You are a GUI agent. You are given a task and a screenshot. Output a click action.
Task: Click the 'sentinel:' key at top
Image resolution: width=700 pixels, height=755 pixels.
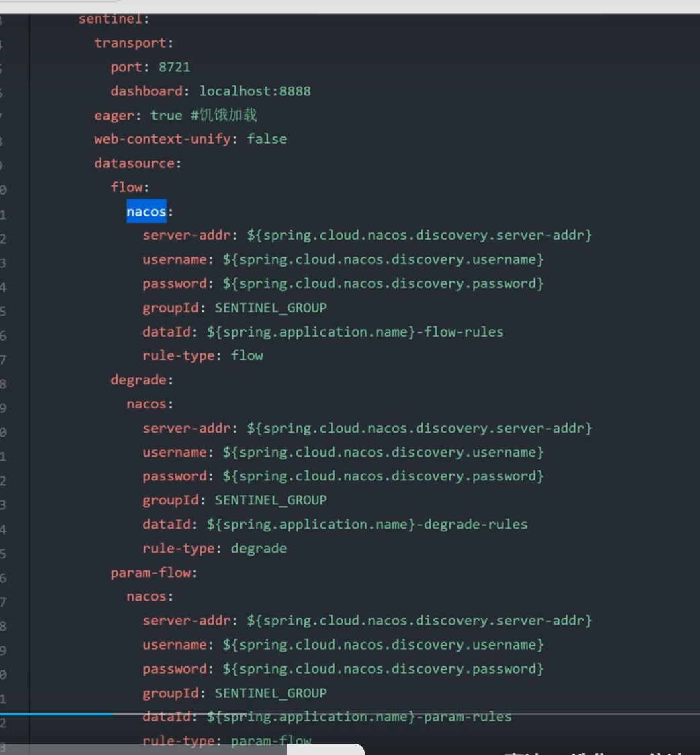click(x=114, y=19)
